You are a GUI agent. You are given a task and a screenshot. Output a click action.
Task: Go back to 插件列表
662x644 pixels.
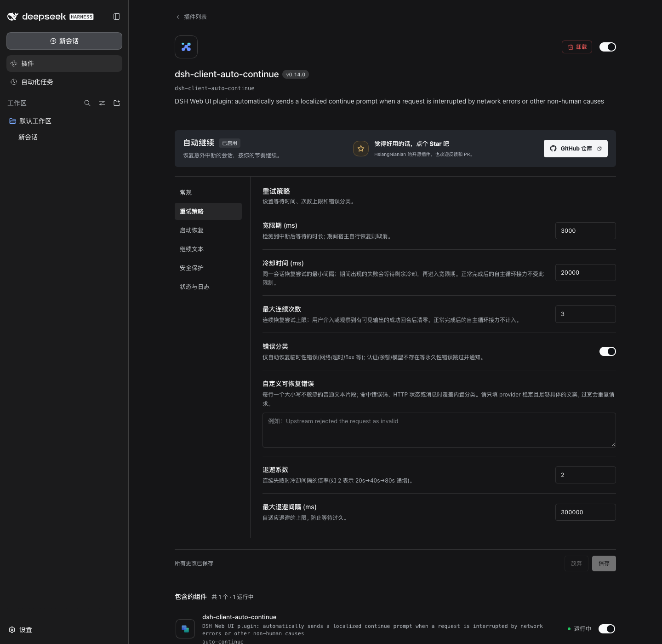coord(191,17)
